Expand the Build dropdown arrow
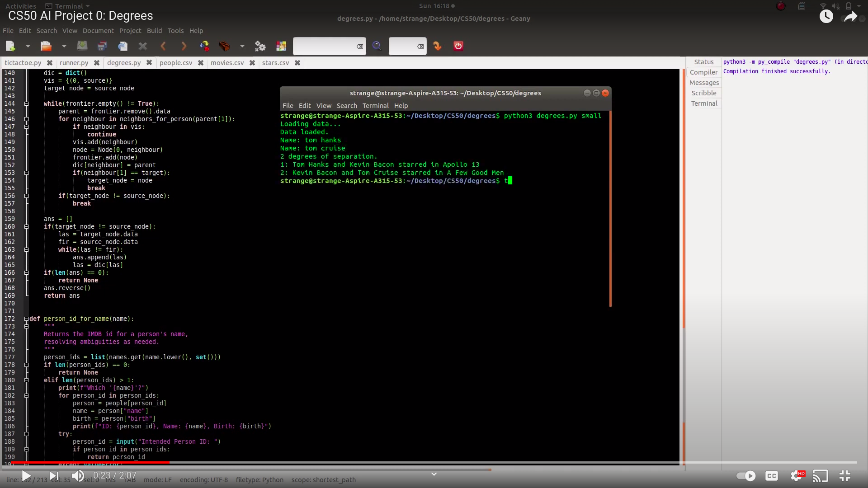The height and width of the screenshot is (488, 868). [x=242, y=46]
